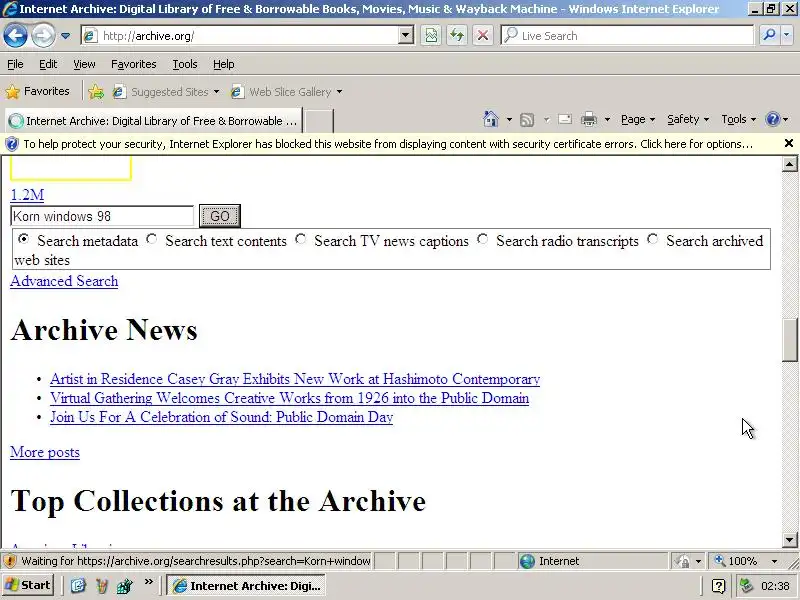
Task: Expand the Print dropdown arrow
Action: pyautogui.click(x=607, y=120)
